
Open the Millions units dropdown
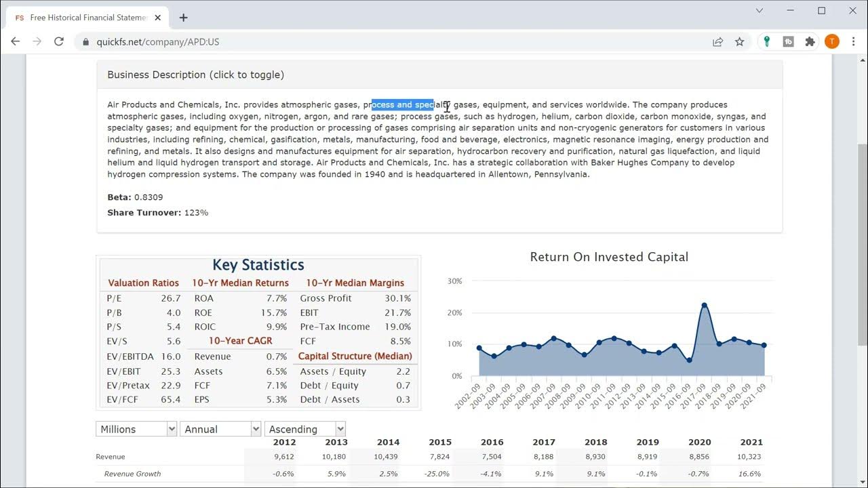(x=136, y=429)
